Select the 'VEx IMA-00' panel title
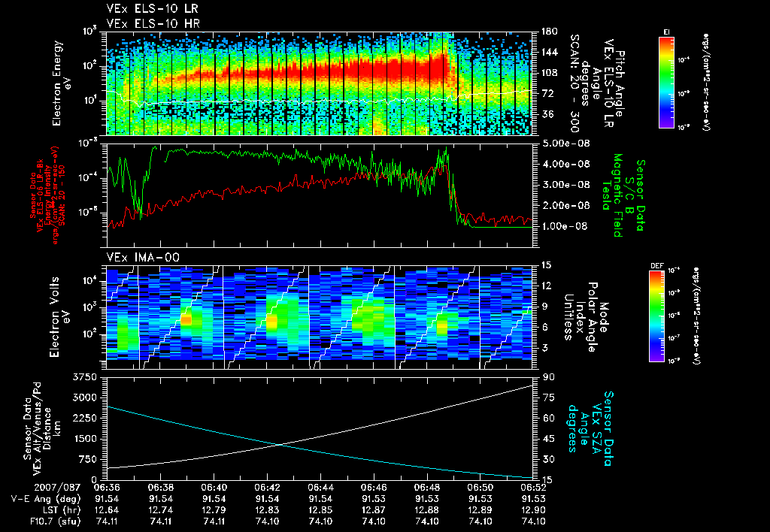Viewport: 770px width, 532px height. pyautogui.click(x=143, y=257)
